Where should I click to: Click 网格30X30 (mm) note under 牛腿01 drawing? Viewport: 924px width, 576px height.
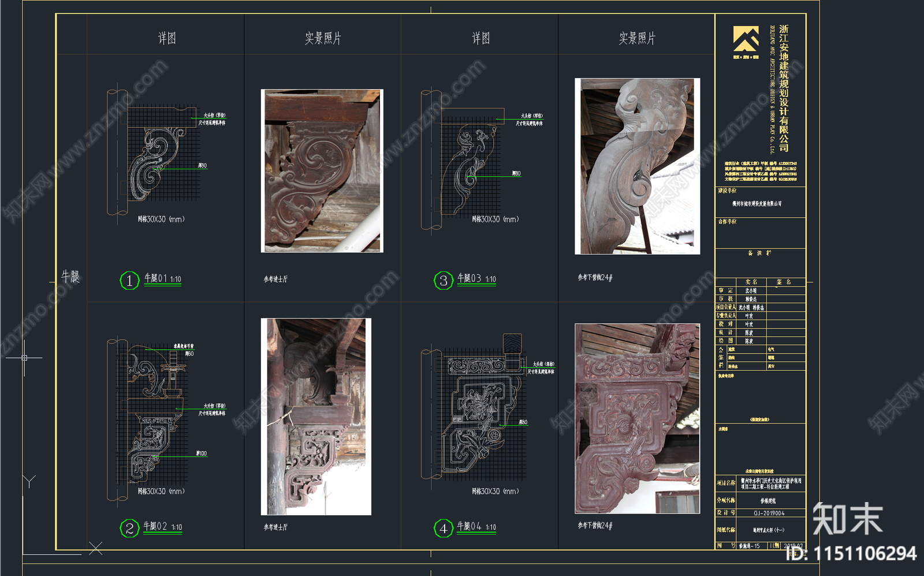pyautogui.click(x=161, y=219)
